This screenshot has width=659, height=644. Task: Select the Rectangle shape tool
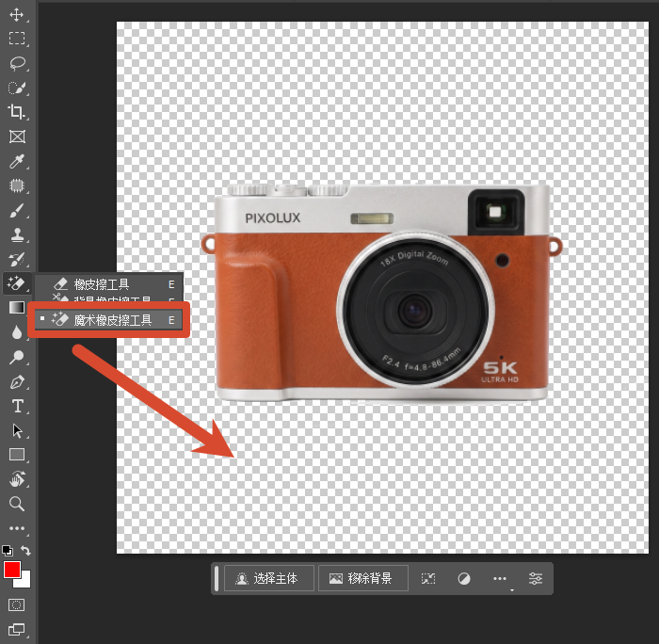(x=17, y=455)
